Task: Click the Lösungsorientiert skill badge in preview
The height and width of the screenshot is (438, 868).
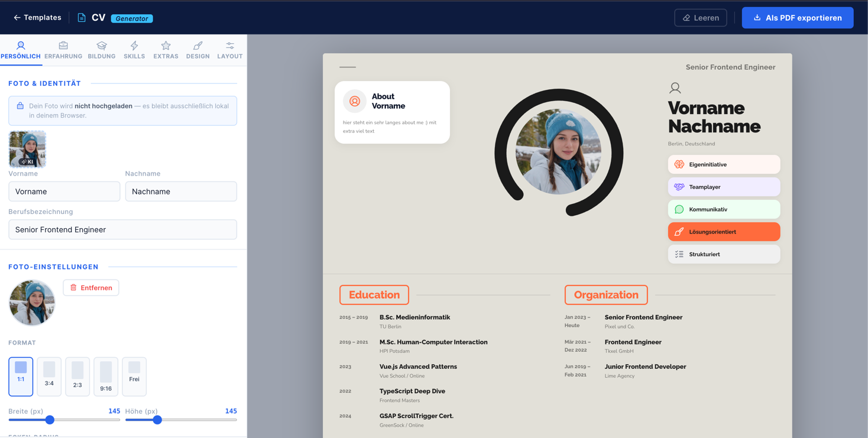Action: 724,232
